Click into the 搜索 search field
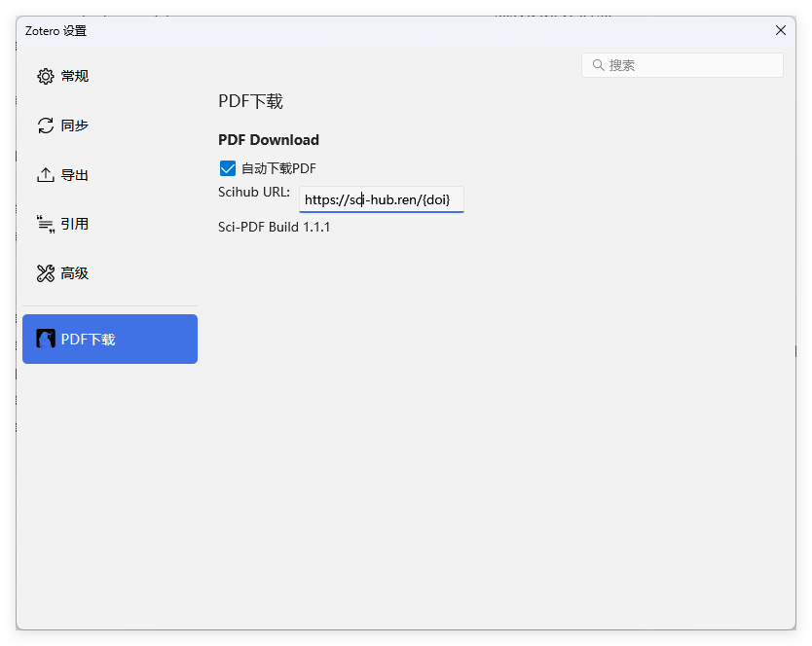This screenshot has height=646, width=812. (691, 65)
